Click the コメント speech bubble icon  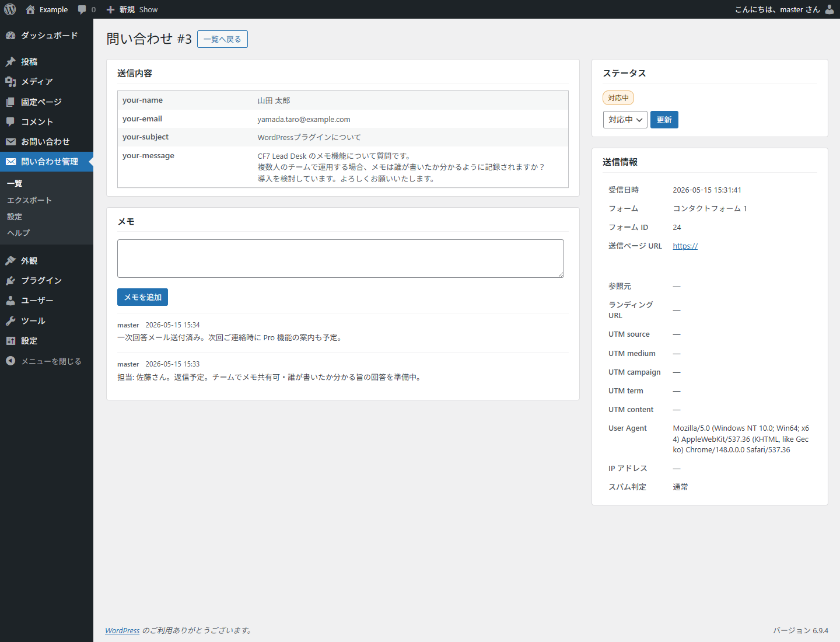[10, 122]
